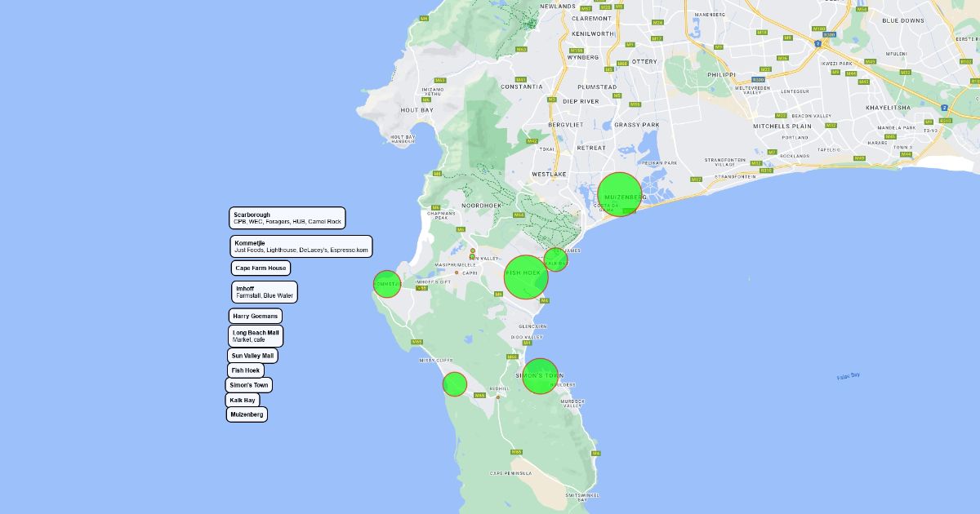Click the Cape Farm House label
The height and width of the screenshot is (514, 980).
(x=261, y=268)
